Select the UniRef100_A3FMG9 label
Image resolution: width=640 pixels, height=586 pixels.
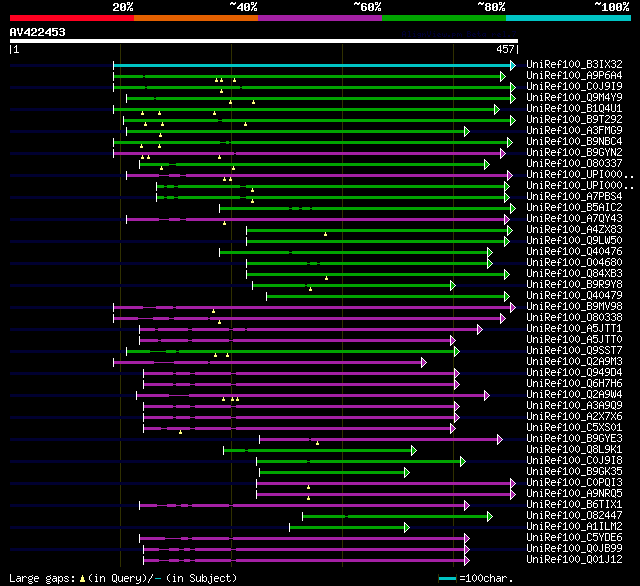click(574, 130)
